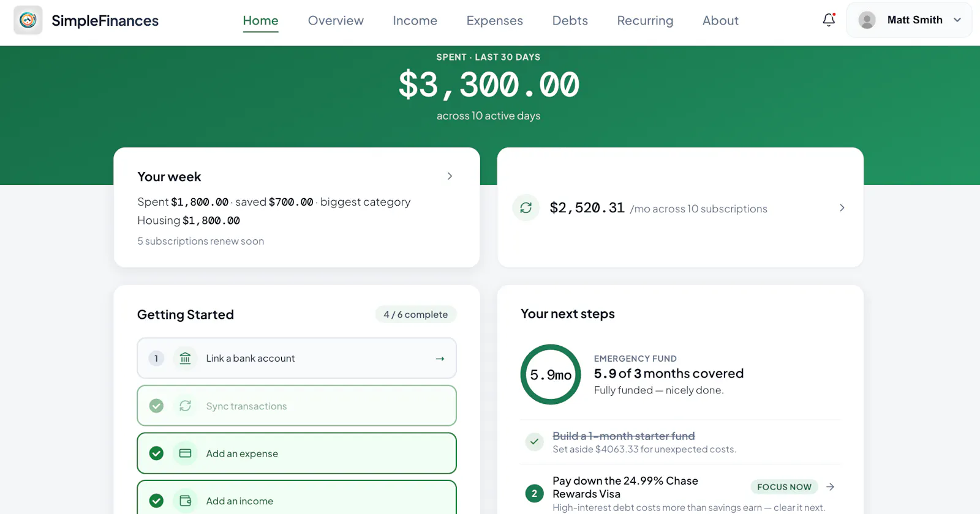
Task: Click the arrow on Link a bank account
Action: pyautogui.click(x=440, y=359)
